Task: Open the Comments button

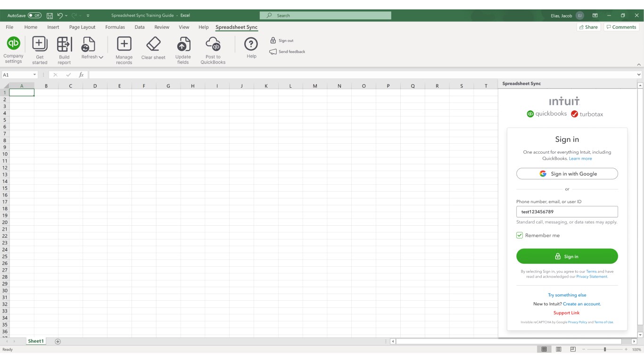Action: pos(621,27)
